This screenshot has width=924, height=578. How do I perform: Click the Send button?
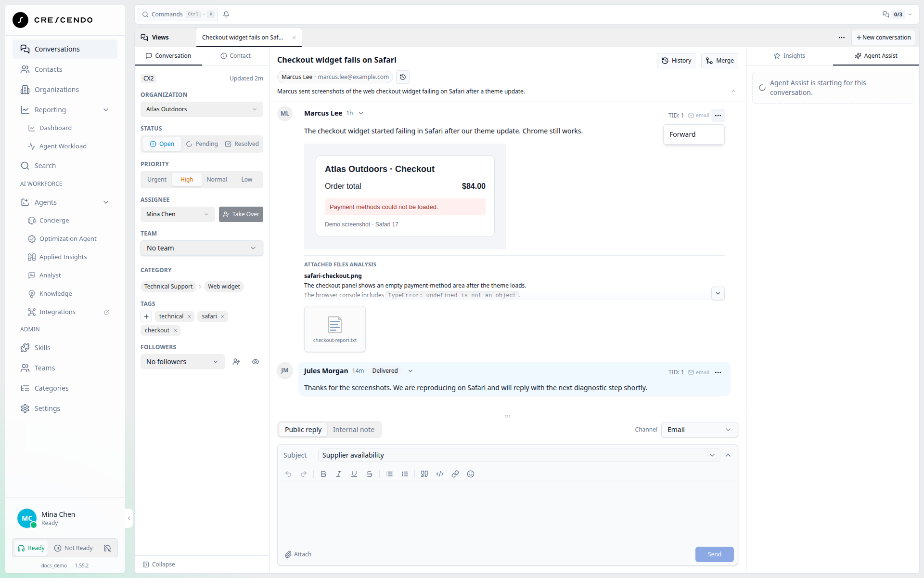pos(714,554)
